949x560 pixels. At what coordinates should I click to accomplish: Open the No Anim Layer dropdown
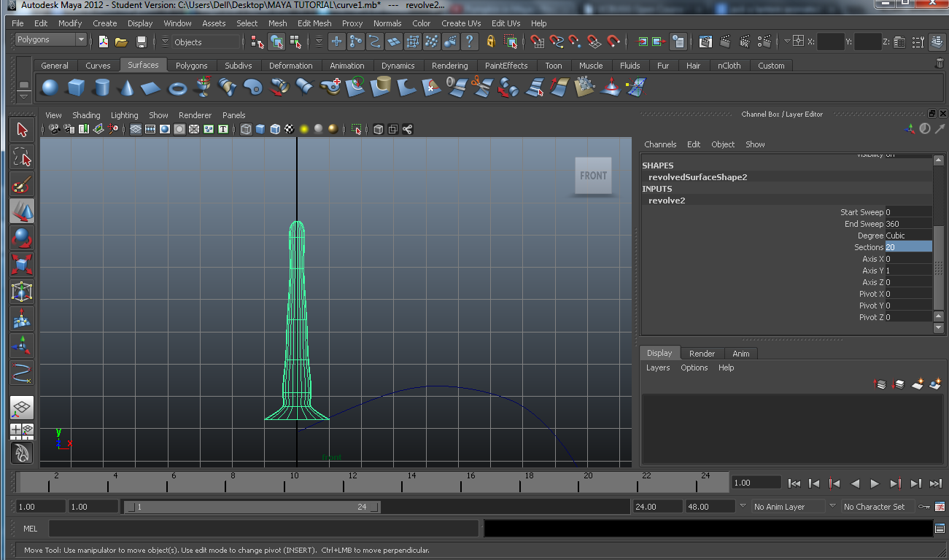[x=788, y=506]
